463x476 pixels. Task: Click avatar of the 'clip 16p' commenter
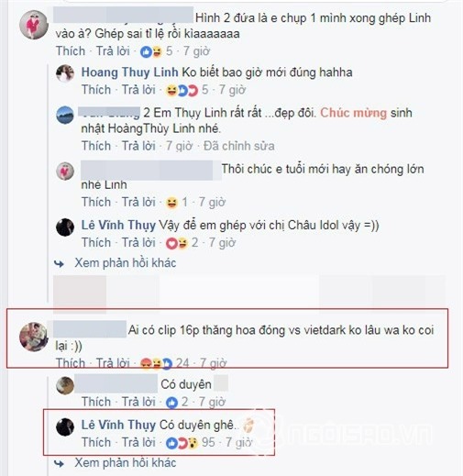click(34, 337)
